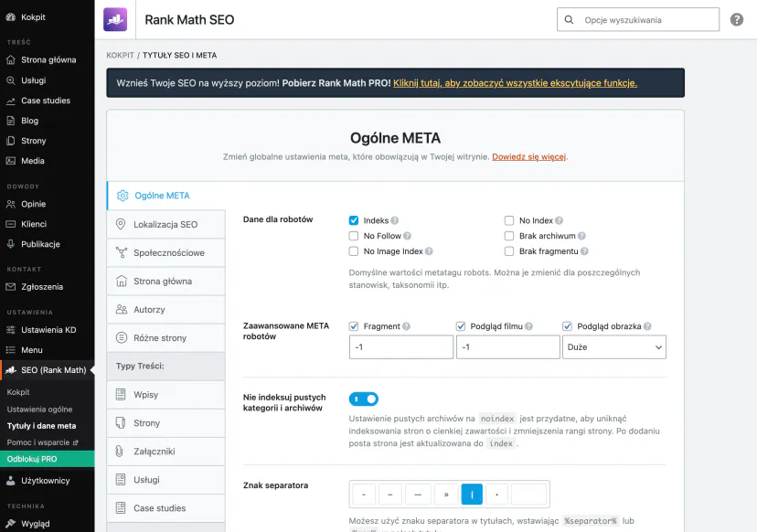Click the Podgląd filmu value input field

click(508, 347)
